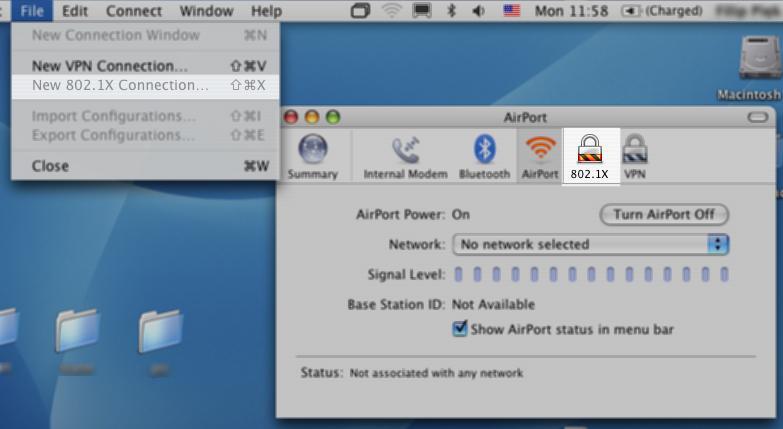
Task: Open the File menu
Action: [32, 10]
